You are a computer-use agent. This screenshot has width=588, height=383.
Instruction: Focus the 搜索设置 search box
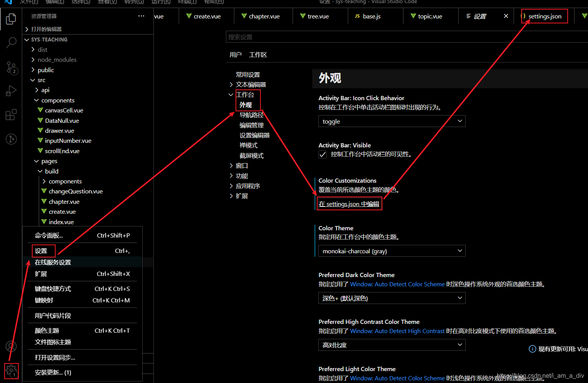tap(407, 37)
